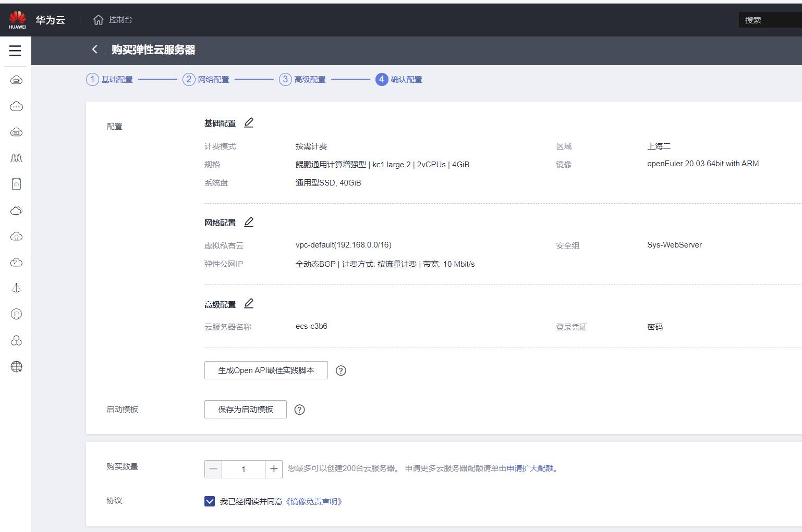Screen dimensions: 802x532
Task: Open the sidebar disk storage icon
Action: click(16, 184)
